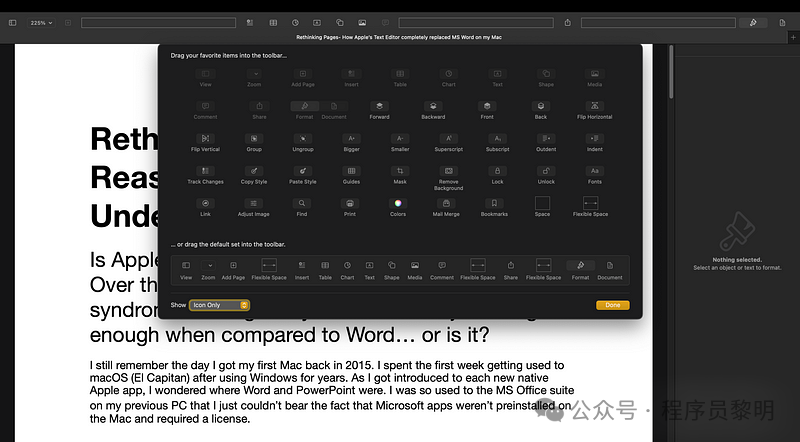Click Share in the default set row
The image size is (800, 442).
click(511, 265)
